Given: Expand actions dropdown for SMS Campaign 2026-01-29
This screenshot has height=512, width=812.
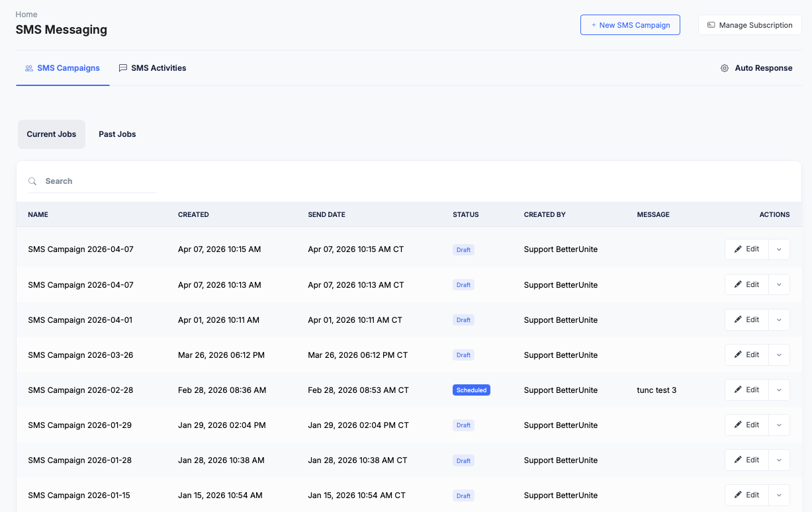Looking at the screenshot, I should pos(779,425).
